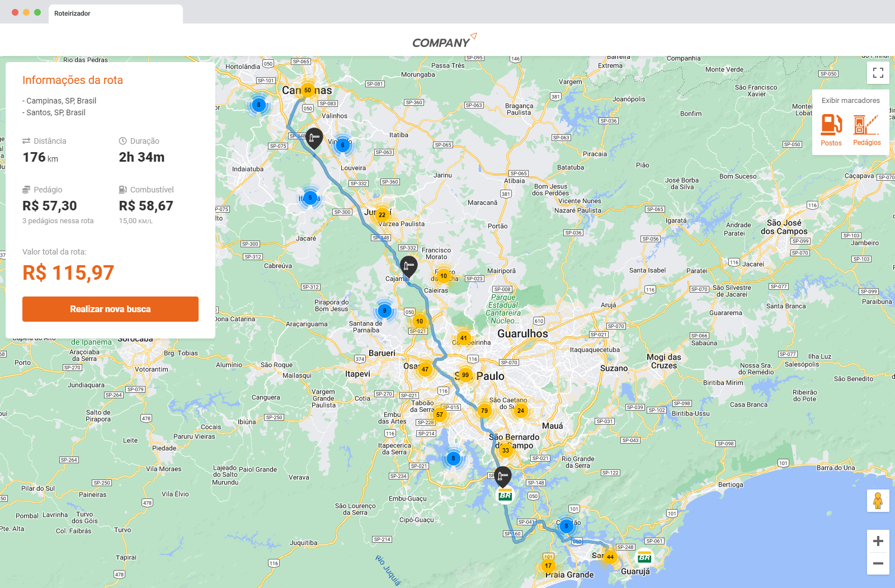Open blue cluster 8 west of Campinas
The height and width of the screenshot is (588, 895).
(258, 105)
